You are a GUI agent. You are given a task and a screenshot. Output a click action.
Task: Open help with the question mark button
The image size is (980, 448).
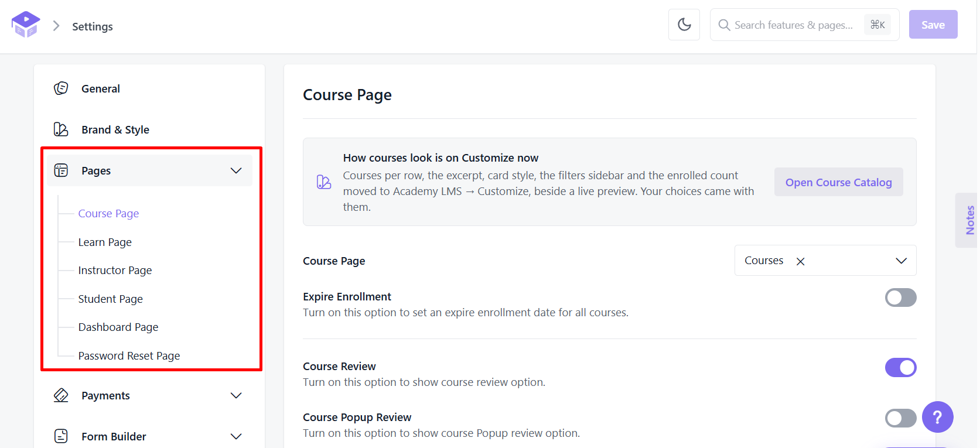click(x=937, y=417)
